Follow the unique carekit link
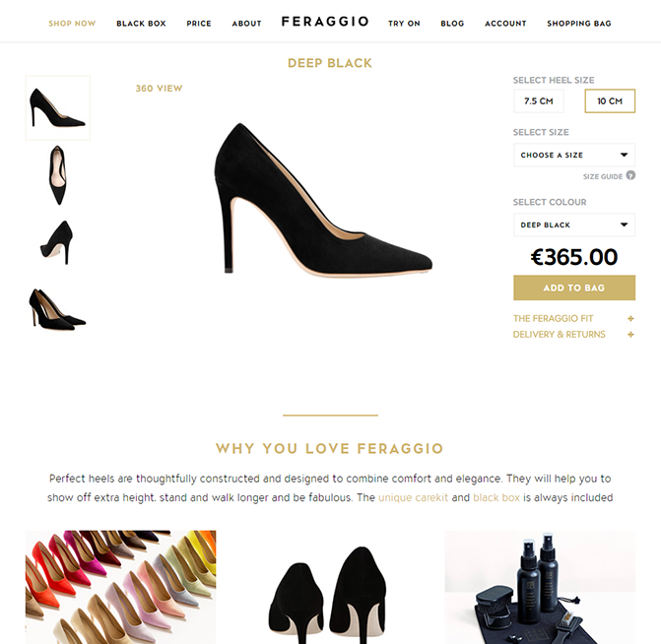The height and width of the screenshot is (644, 661). (413, 497)
